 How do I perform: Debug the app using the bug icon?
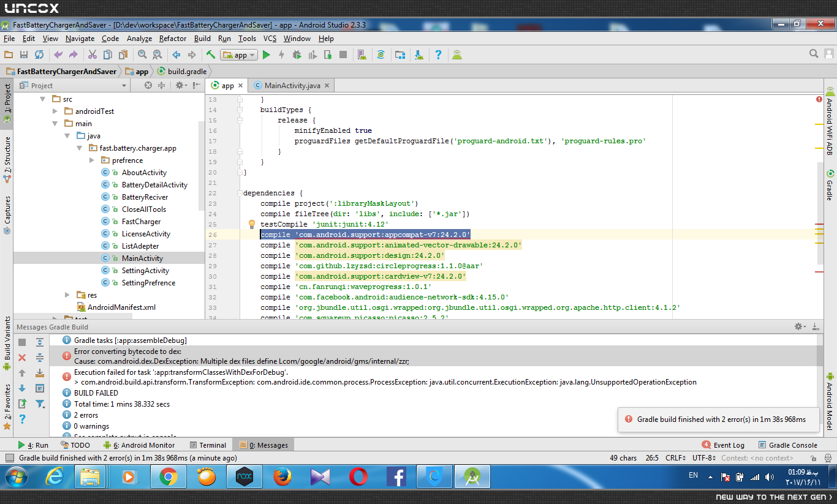297,55
